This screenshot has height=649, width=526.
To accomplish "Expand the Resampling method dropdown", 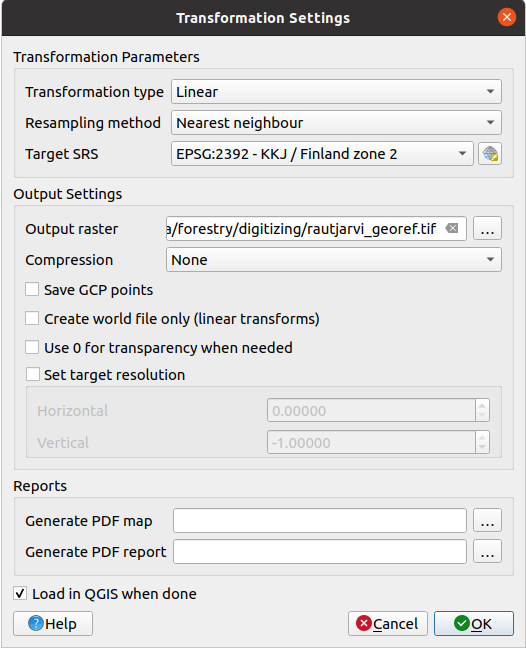I will (x=336, y=123).
